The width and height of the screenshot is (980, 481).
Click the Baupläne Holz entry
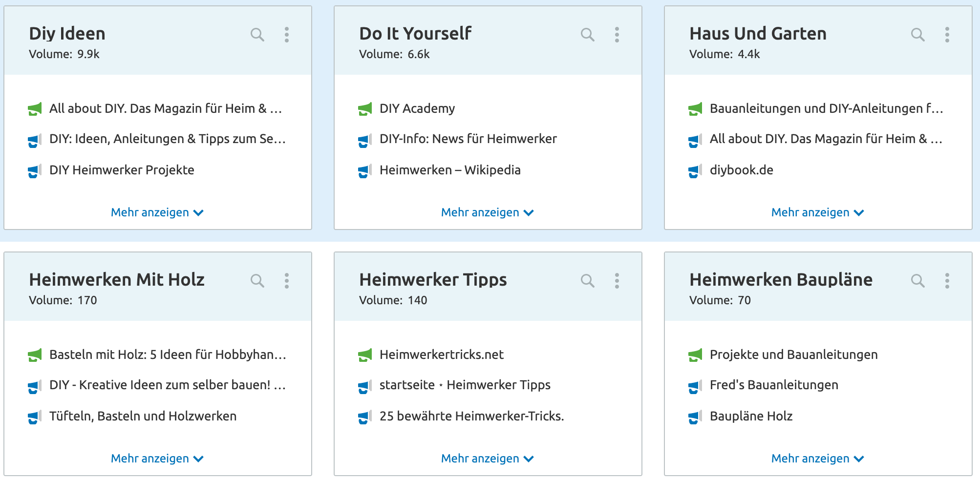point(751,416)
